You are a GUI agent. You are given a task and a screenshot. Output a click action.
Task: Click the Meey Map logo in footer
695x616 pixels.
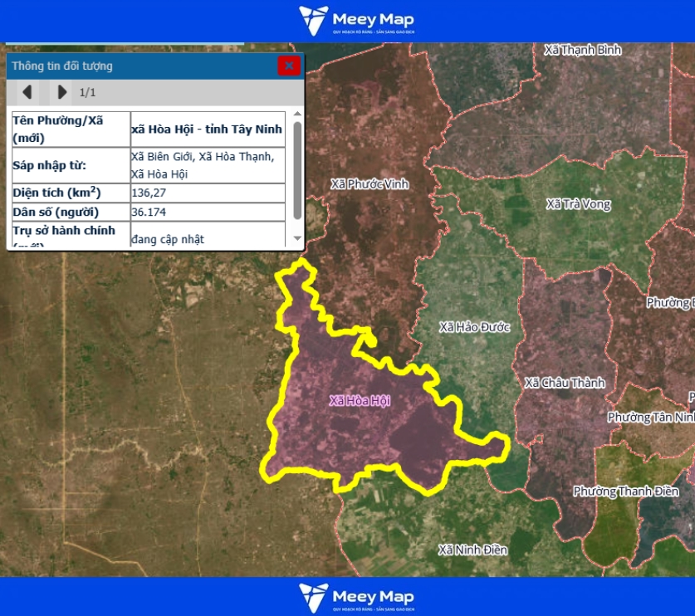[356, 596]
